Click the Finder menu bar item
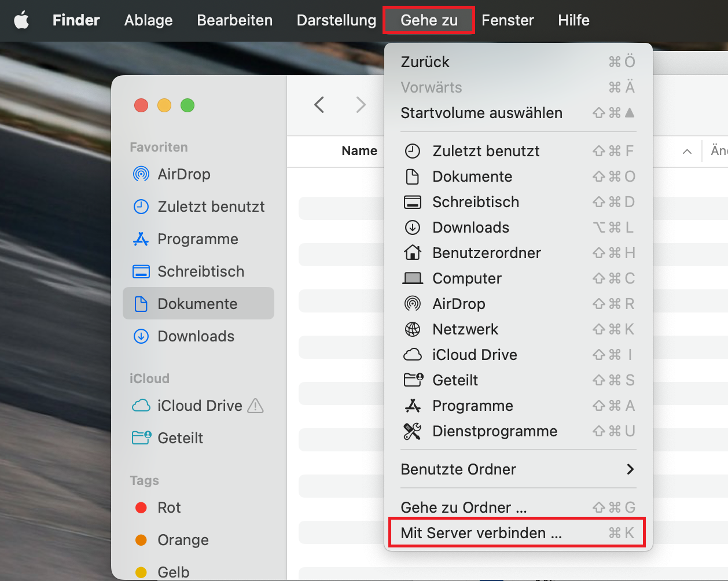Screen dimensions: 728x581 [x=76, y=20]
